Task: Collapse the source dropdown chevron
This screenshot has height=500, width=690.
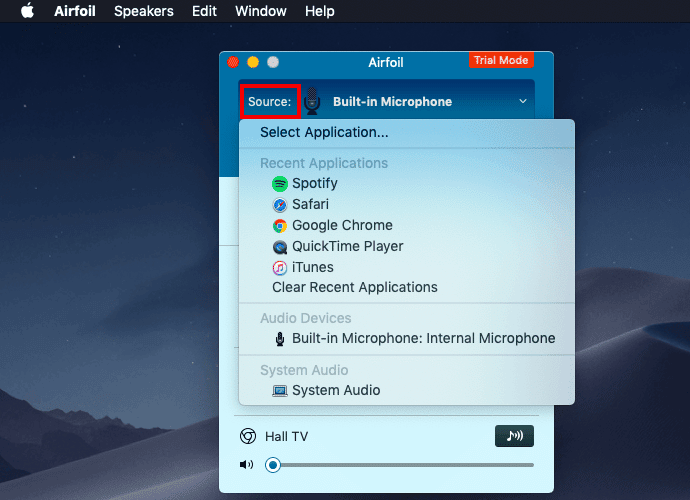Action: (x=523, y=101)
